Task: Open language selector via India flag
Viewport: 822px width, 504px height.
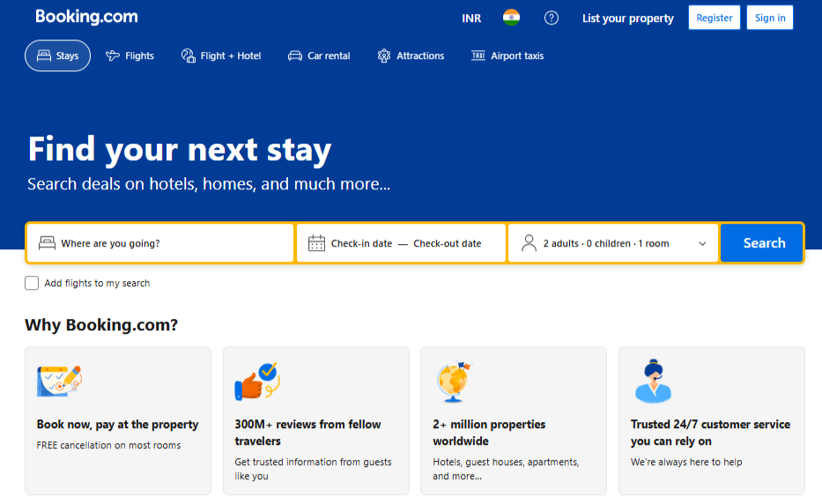Action: point(511,18)
